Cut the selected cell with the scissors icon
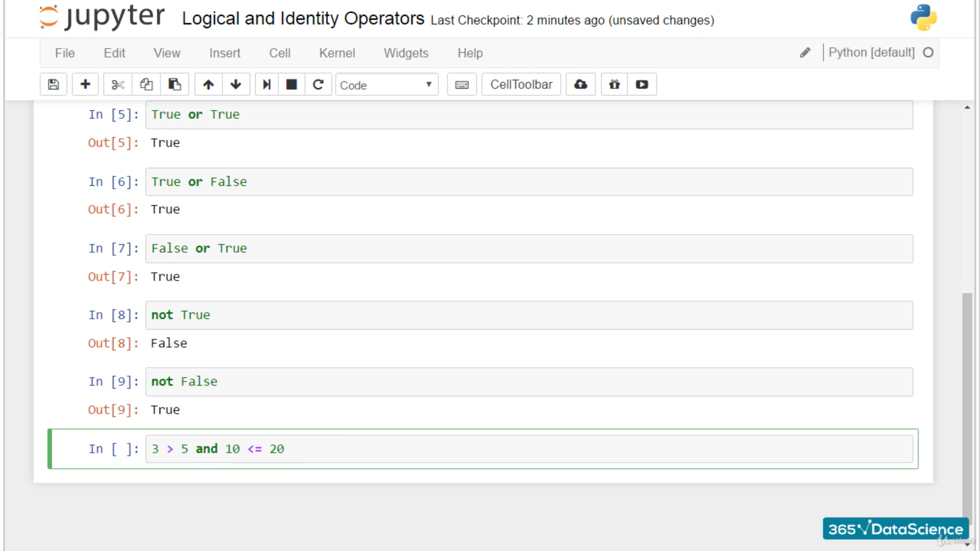 [x=118, y=85]
